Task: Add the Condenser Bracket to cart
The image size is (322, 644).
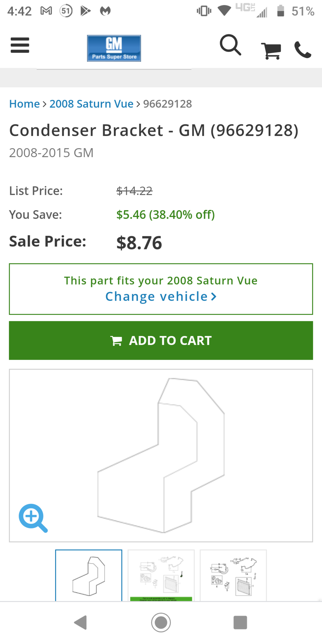Action: point(161,340)
